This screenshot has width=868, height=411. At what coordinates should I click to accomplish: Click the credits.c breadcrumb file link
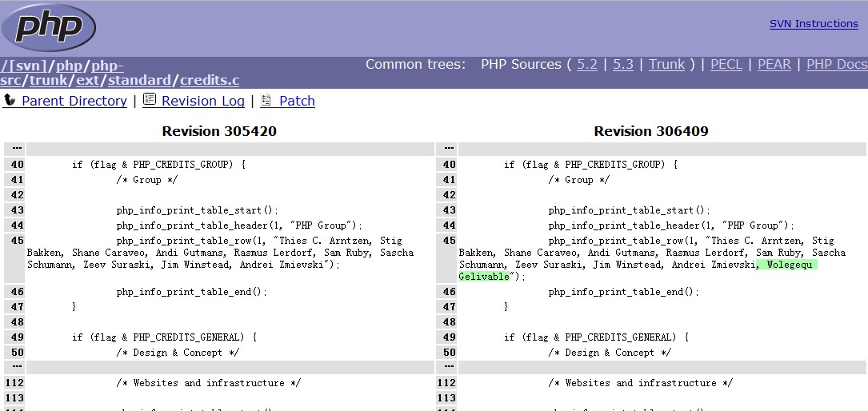tap(210, 80)
